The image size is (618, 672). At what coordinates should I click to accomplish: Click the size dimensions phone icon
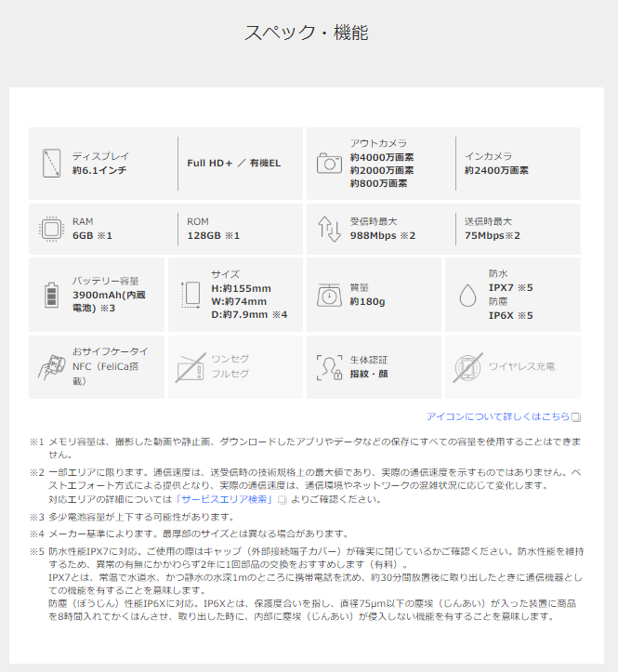click(x=191, y=295)
